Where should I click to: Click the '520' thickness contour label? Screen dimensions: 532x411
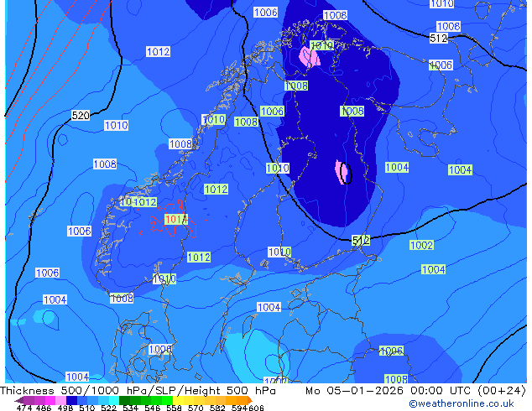pyautogui.click(x=81, y=115)
